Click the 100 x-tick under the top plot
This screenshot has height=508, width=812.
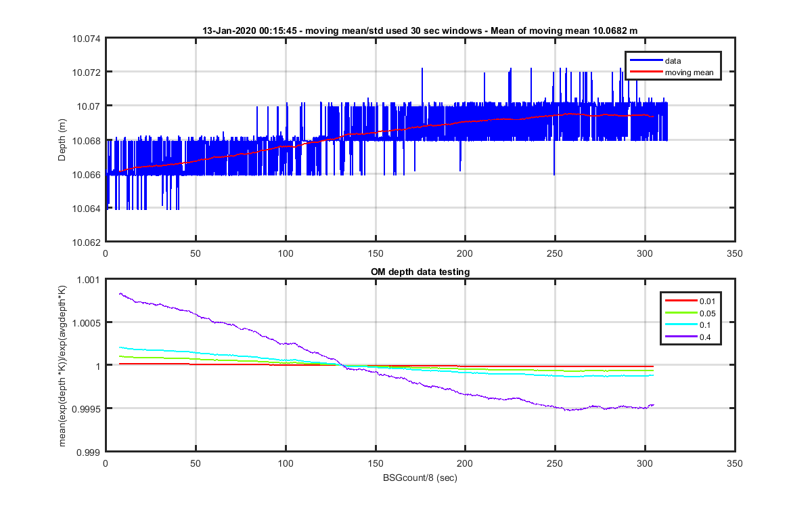(x=285, y=253)
